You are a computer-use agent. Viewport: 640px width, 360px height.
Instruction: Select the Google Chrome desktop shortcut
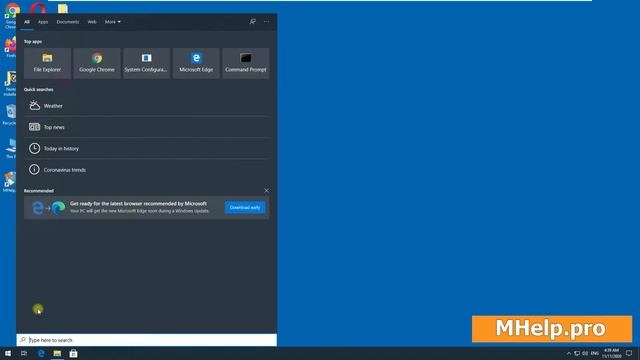(11, 16)
